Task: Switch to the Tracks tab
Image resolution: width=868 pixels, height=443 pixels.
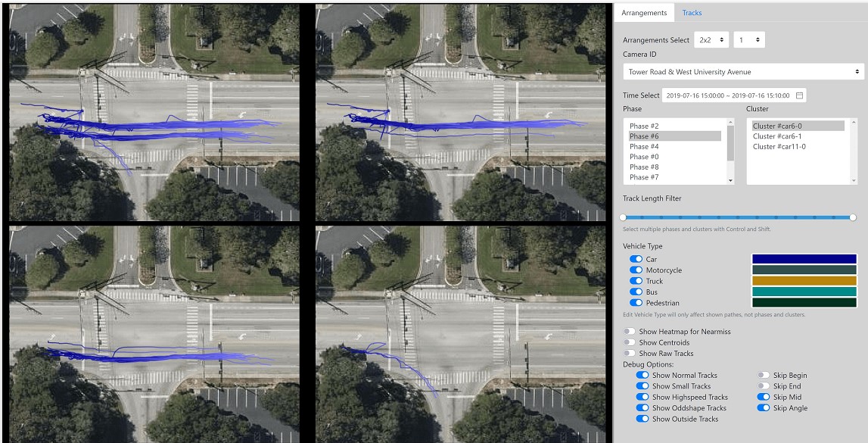Action: click(x=692, y=13)
